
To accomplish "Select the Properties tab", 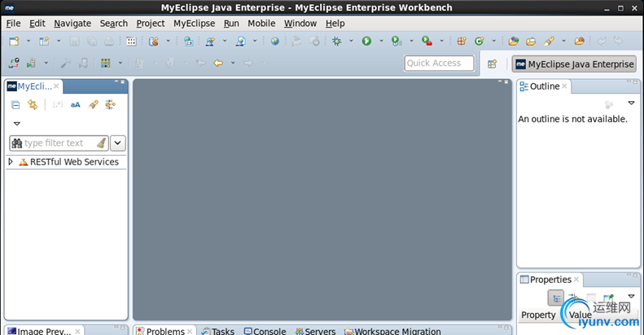I will pyautogui.click(x=550, y=280).
